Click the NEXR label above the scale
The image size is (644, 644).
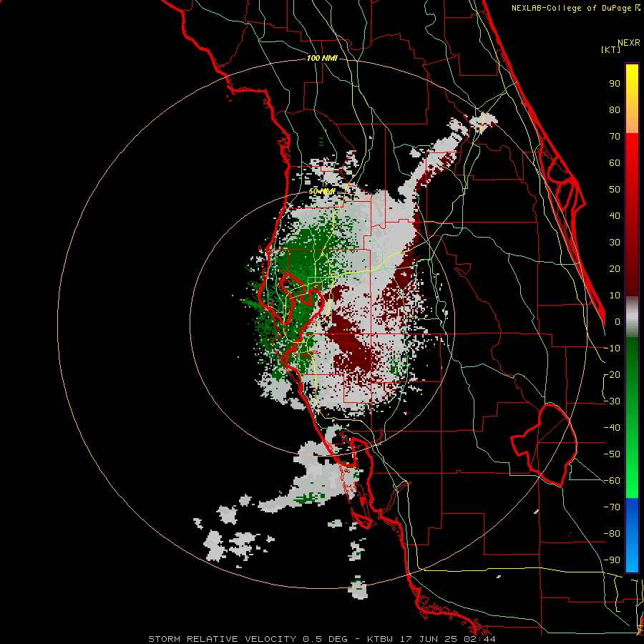point(628,43)
